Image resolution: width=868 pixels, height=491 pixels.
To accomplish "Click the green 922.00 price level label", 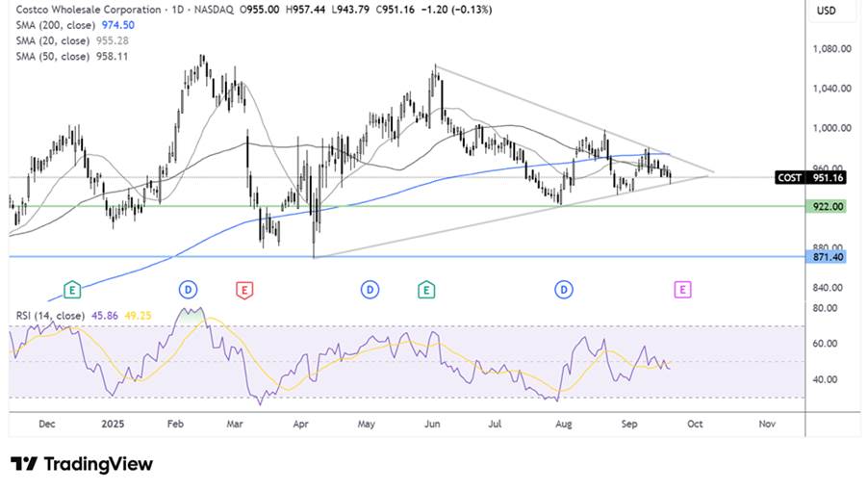I will pyautogui.click(x=828, y=206).
